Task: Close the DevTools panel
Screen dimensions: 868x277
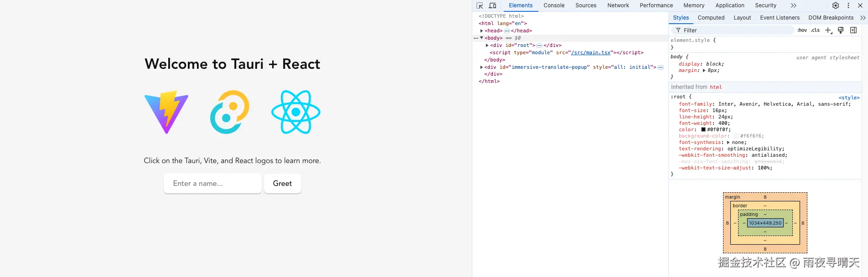Action: coord(860,5)
